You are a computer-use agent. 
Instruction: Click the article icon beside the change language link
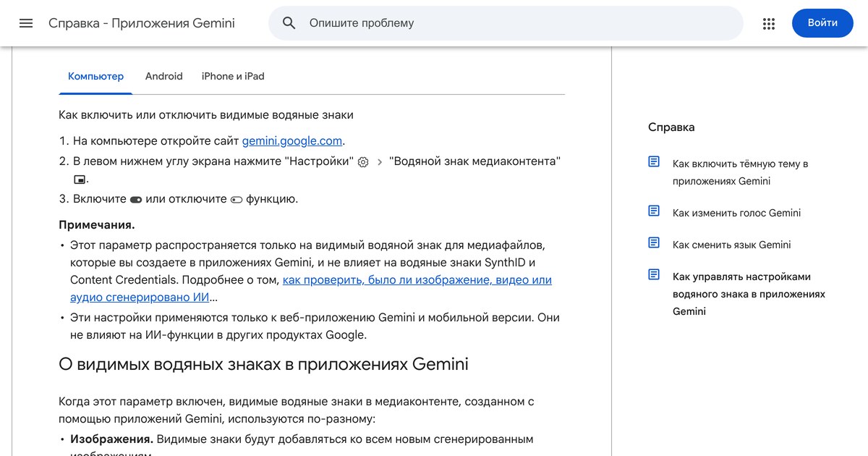tap(654, 243)
